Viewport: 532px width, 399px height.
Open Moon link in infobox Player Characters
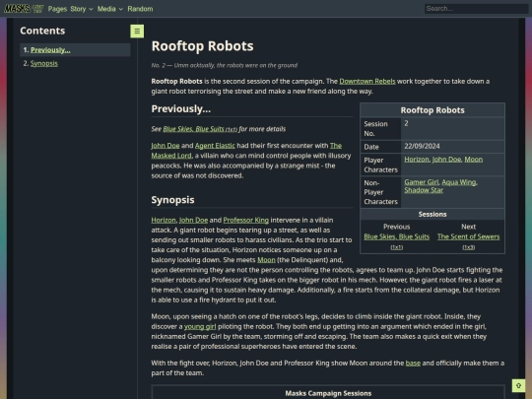(473, 160)
